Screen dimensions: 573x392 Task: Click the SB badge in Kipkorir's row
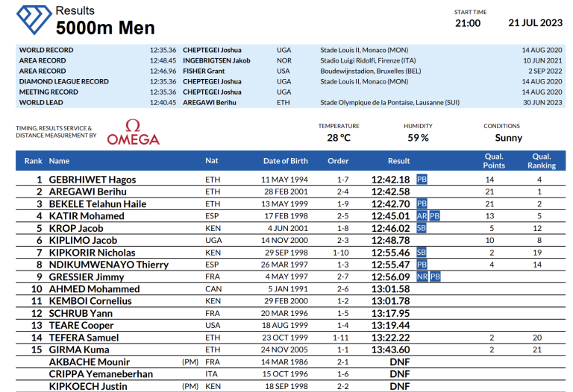pyautogui.click(x=422, y=253)
